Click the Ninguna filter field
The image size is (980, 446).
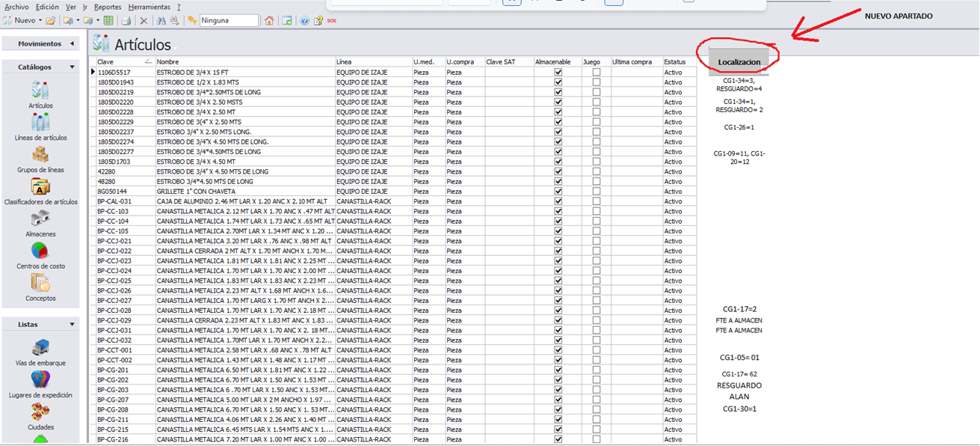pyautogui.click(x=229, y=20)
